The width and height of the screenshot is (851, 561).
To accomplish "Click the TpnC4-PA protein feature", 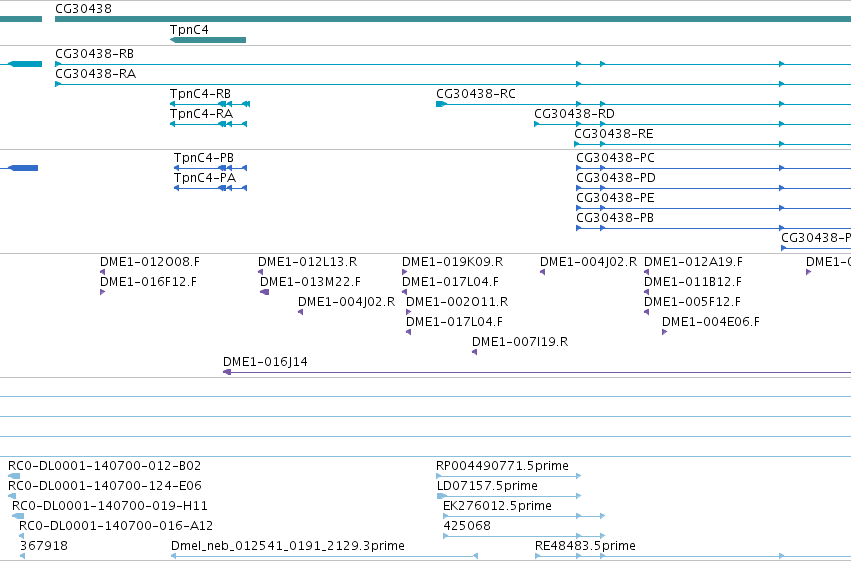I will (x=211, y=188).
